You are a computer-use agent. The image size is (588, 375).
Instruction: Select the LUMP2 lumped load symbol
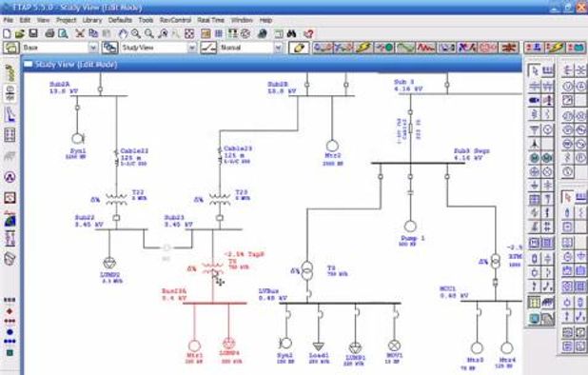coord(109,263)
